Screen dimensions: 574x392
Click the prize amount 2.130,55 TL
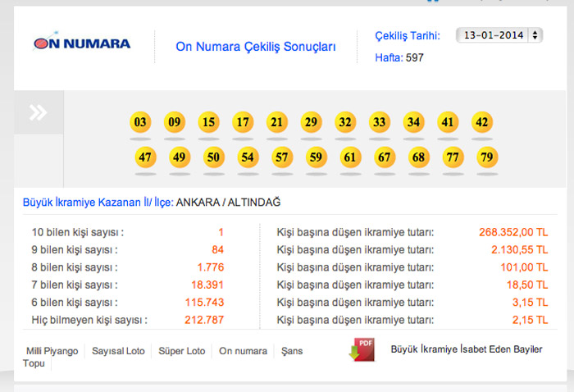point(519,249)
